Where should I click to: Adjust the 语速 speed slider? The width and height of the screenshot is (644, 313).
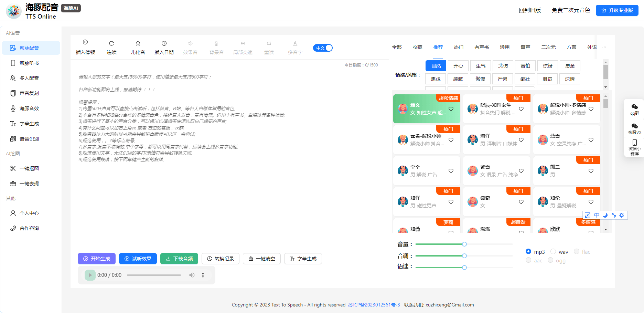(x=465, y=267)
